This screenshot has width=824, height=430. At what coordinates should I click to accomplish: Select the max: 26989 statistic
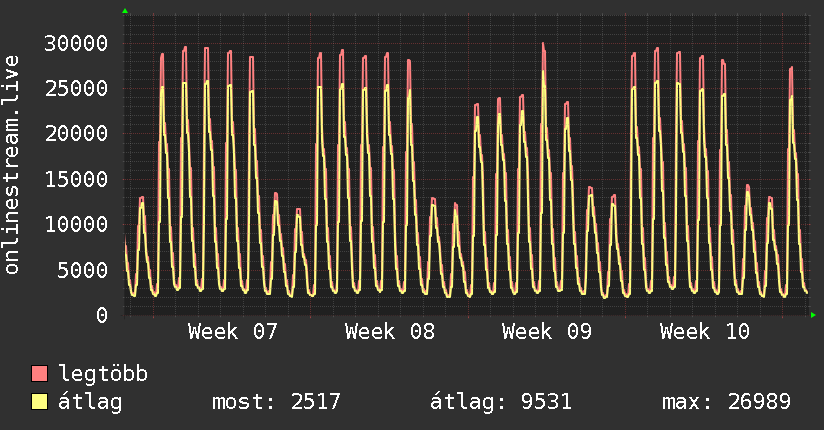pos(726,402)
